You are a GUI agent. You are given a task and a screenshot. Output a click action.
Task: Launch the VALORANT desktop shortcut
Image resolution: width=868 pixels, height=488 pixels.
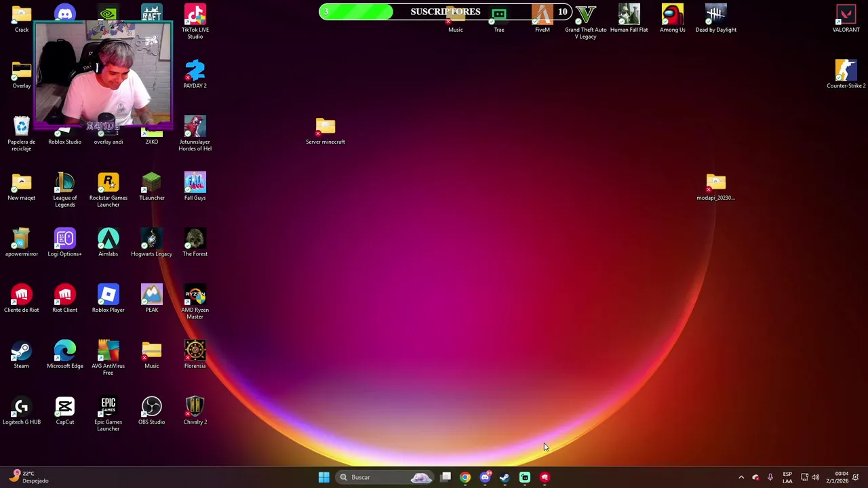click(x=846, y=19)
